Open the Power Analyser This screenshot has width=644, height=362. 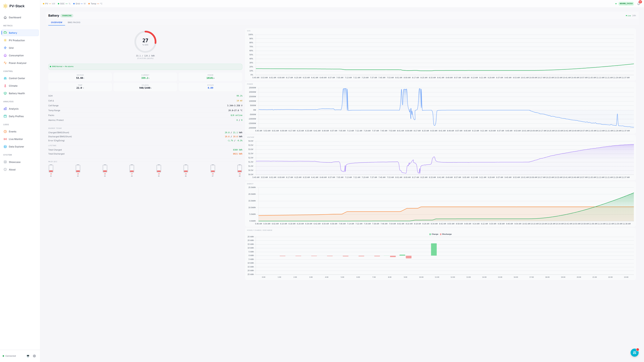pos(17,63)
